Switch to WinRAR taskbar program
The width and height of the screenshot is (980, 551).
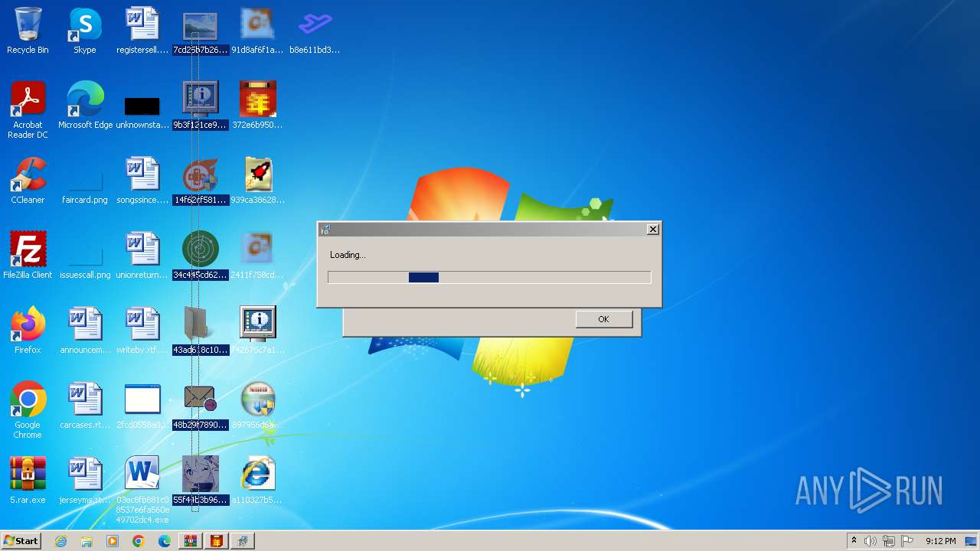tap(191, 541)
